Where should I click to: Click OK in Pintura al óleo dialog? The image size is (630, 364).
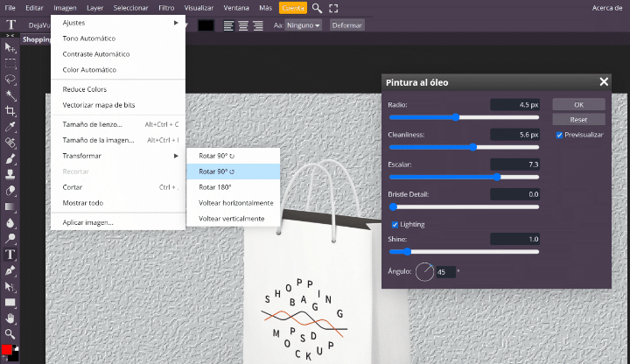[578, 104]
